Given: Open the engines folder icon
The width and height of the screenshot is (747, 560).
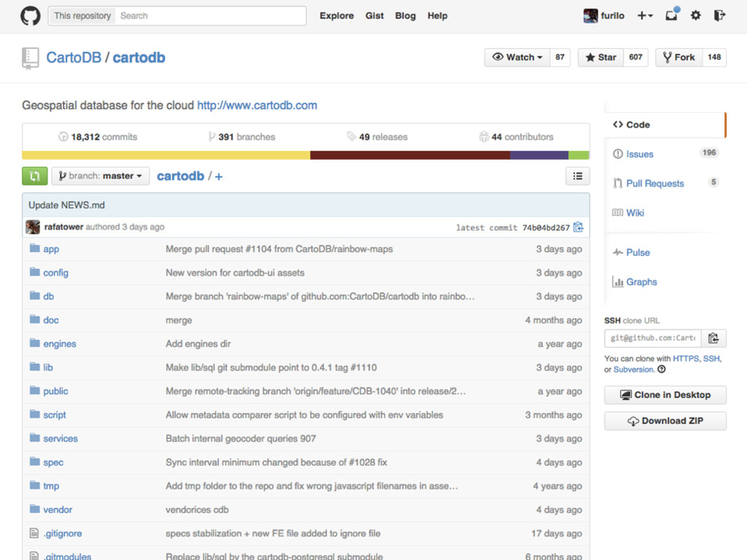Looking at the screenshot, I should click(x=35, y=343).
